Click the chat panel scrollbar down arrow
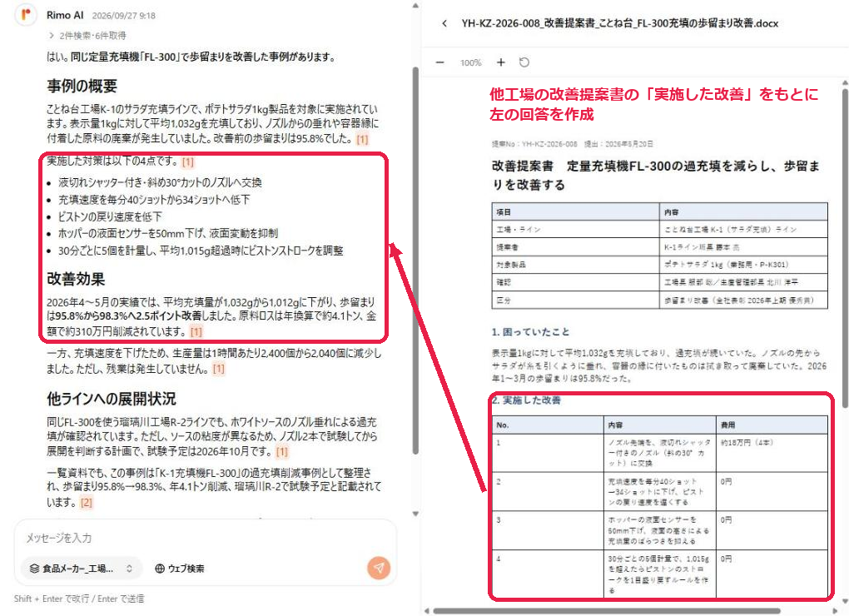The image size is (849, 616). [x=415, y=513]
